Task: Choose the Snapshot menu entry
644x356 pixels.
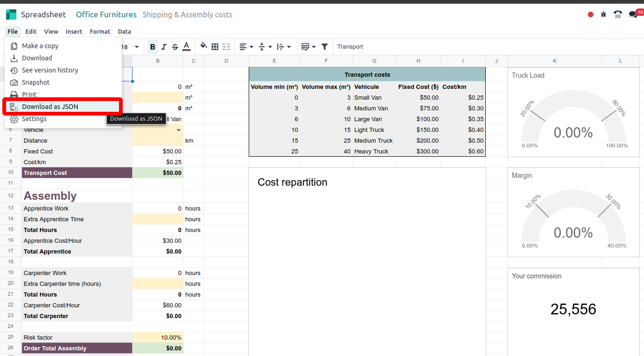Action: coord(63,82)
